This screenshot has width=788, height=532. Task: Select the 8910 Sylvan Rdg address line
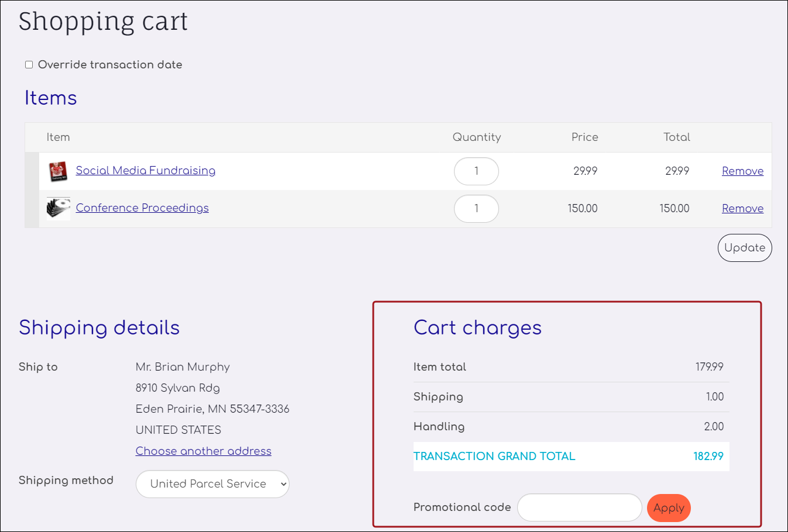178,388
